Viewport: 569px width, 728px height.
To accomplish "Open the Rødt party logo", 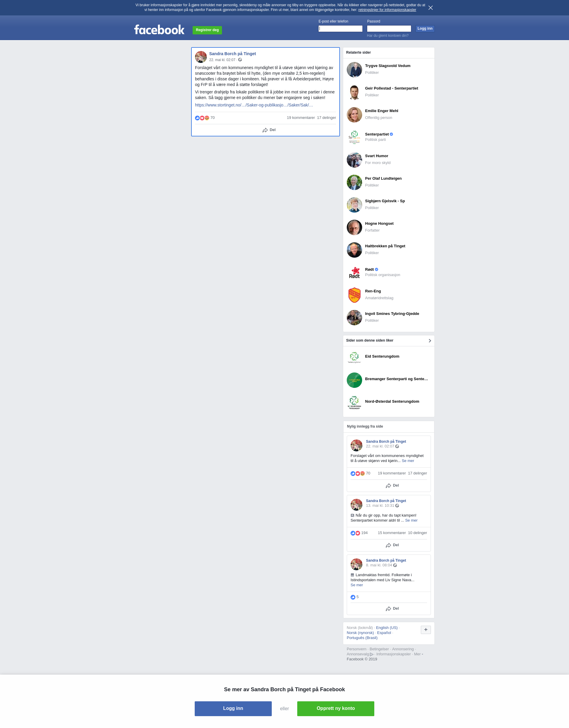I will point(354,272).
